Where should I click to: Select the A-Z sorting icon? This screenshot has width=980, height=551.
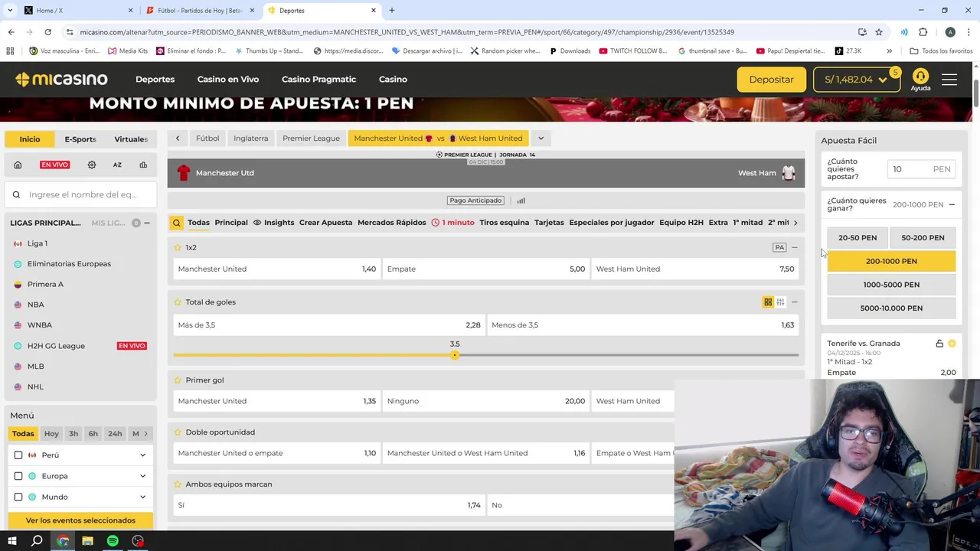[117, 165]
